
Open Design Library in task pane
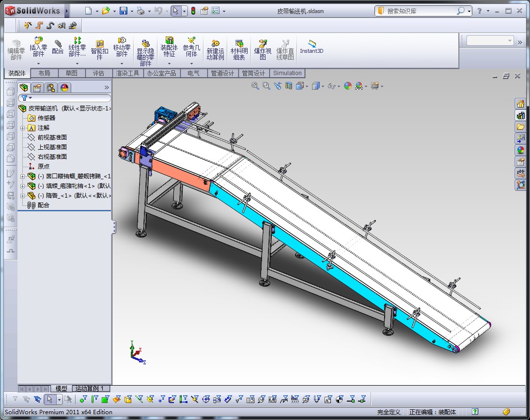point(520,116)
